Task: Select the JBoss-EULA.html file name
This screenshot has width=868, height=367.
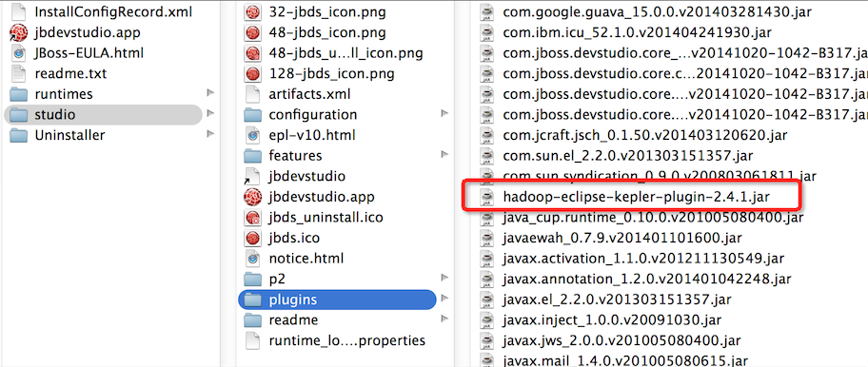Action: click(x=89, y=53)
